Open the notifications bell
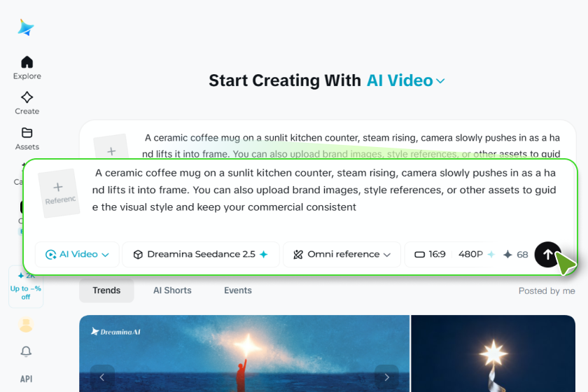This screenshot has height=392, width=588. click(x=26, y=351)
